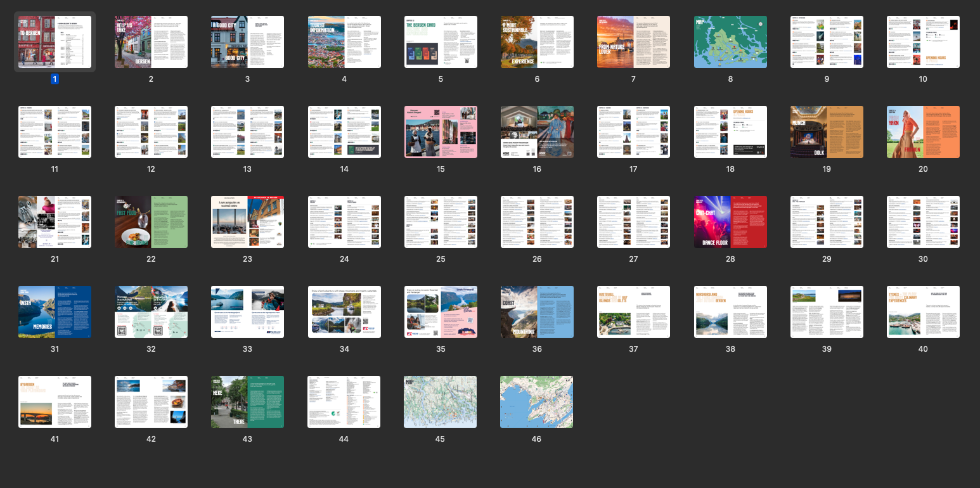Click the highlighted page number 1 label
The height and width of the screenshot is (488, 980).
(55, 79)
